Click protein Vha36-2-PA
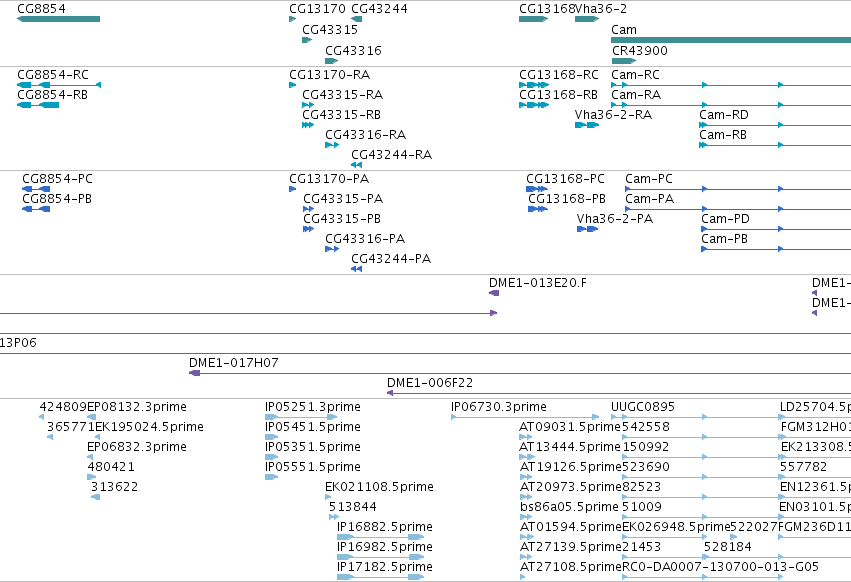This screenshot has height=582, width=851. click(615, 219)
